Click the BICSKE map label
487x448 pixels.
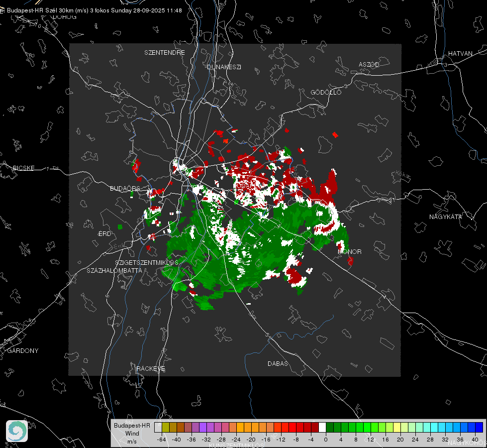point(23,168)
